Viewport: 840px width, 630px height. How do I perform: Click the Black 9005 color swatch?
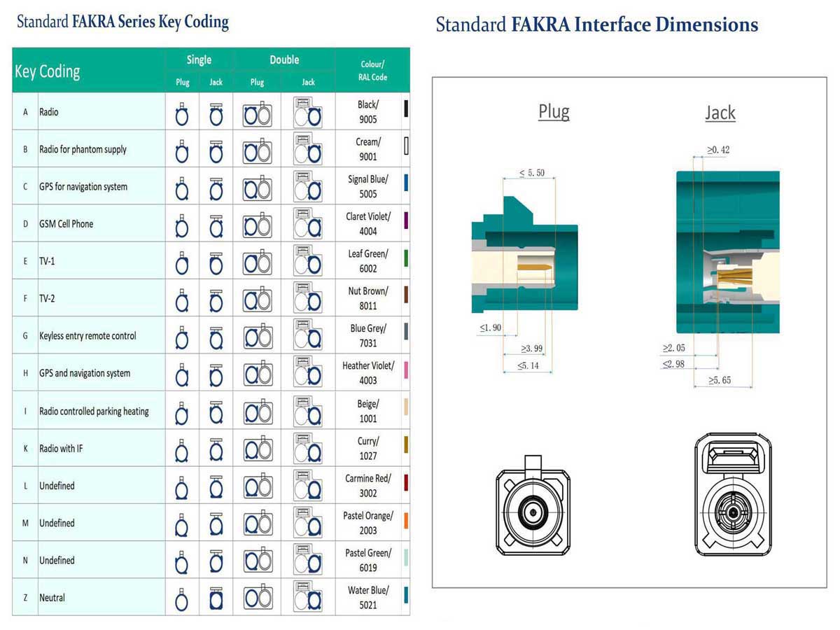tap(406, 109)
